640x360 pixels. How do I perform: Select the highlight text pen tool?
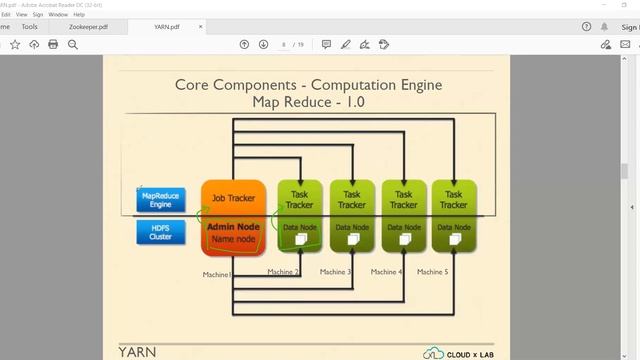pos(345,44)
